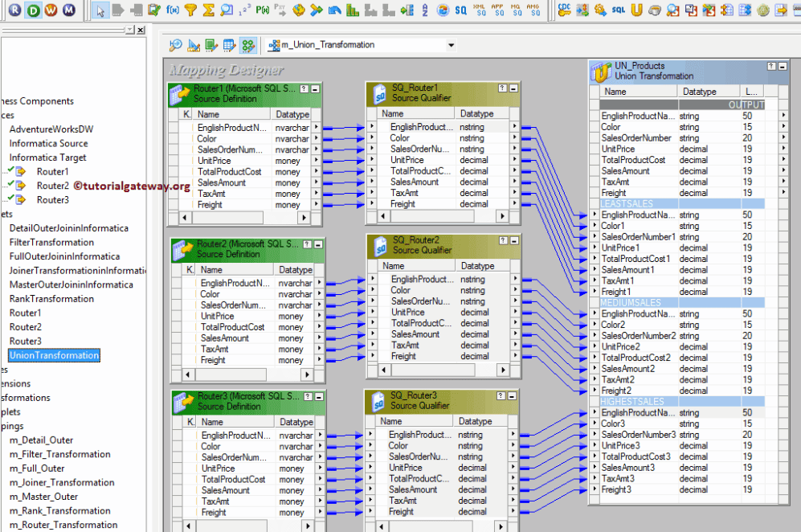Click the Union transformation U icon
The height and width of the screenshot is (532, 801).
tap(636, 10)
